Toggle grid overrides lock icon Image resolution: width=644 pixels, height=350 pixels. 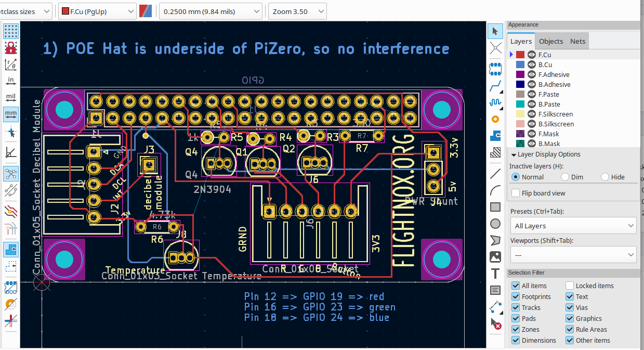(10, 48)
